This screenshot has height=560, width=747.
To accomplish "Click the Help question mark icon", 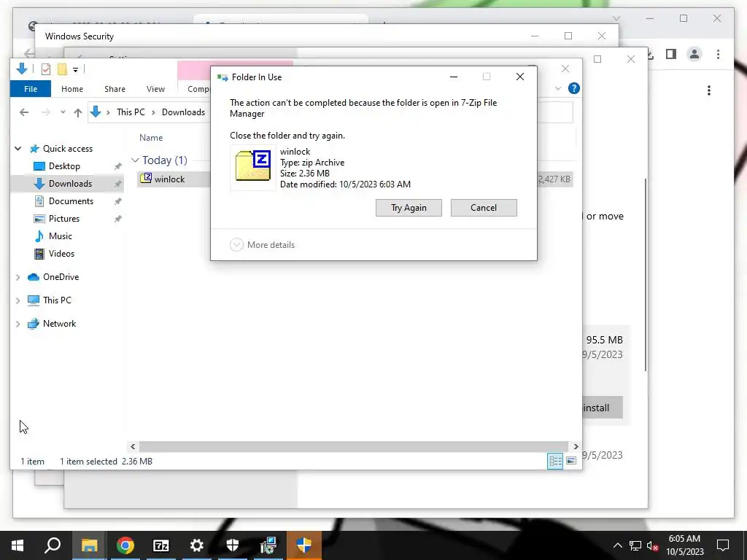I will (x=574, y=88).
